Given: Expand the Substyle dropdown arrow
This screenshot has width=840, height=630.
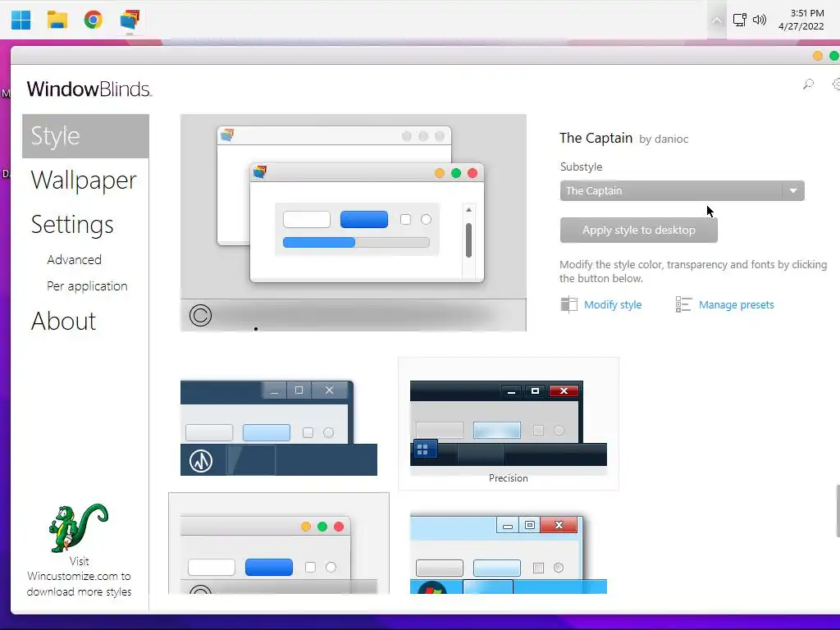Looking at the screenshot, I should tap(793, 190).
